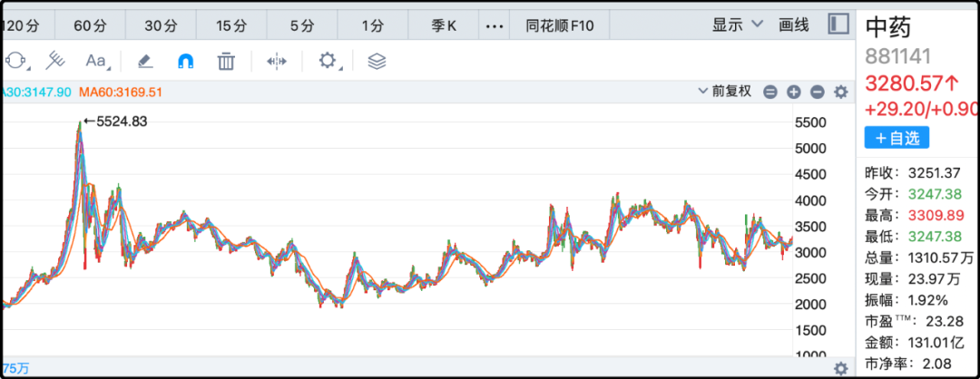Select the eraser drawing tool
The height and width of the screenshot is (379, 980).
pos(145,62)
